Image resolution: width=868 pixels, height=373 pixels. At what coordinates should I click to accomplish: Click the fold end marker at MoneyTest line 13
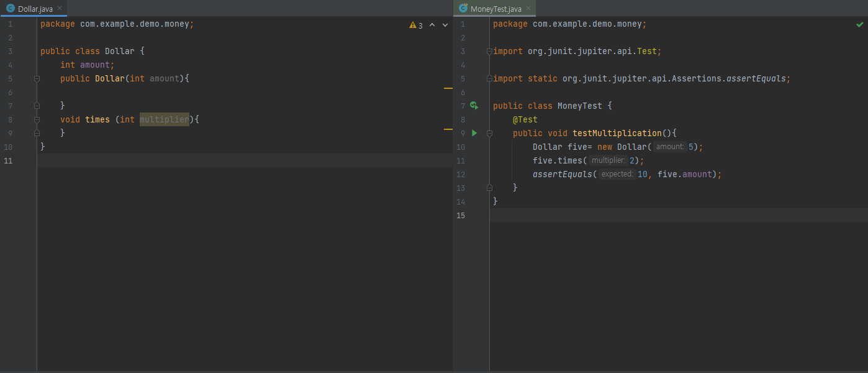[x=489, y=187]
